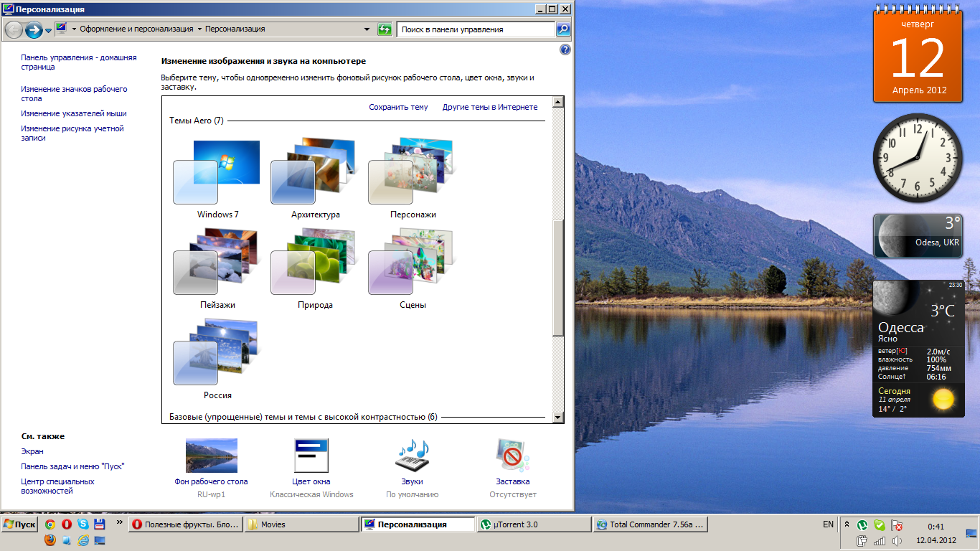
Task: Open dropdown arrow before Персонализация breadcrumb
Action: point(199,29)
